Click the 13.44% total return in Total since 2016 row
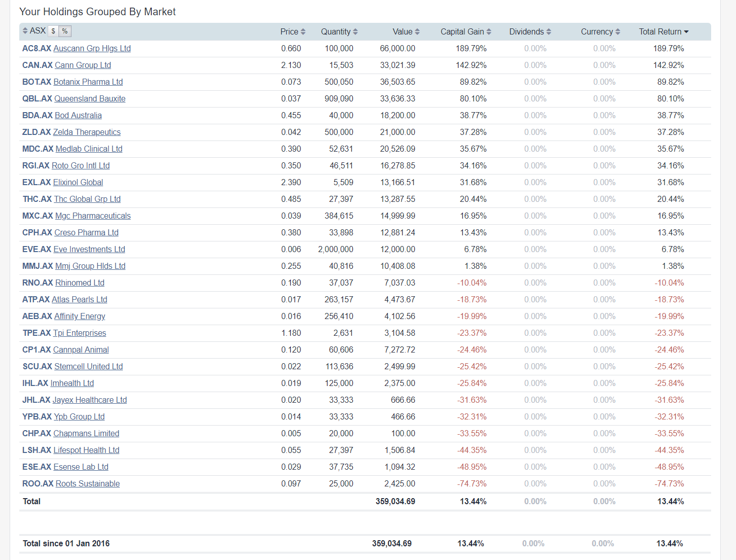 (670, 543)
